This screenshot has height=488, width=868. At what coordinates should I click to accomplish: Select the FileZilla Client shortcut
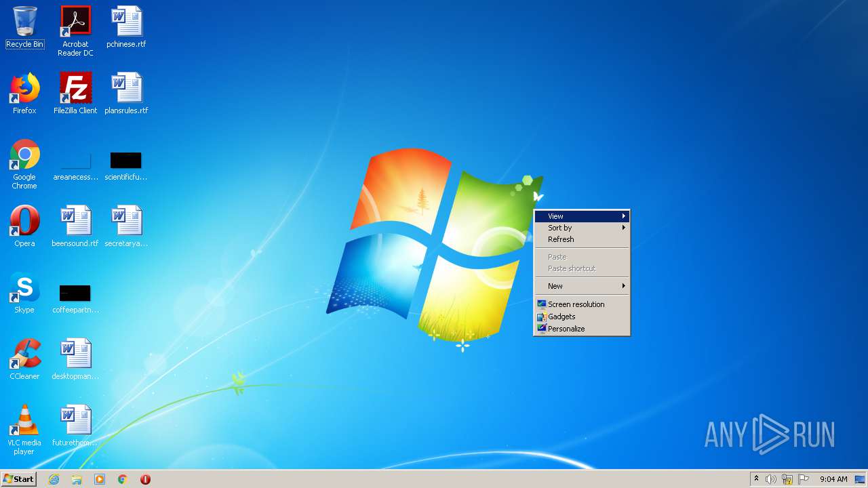click(x=75, y=94)
